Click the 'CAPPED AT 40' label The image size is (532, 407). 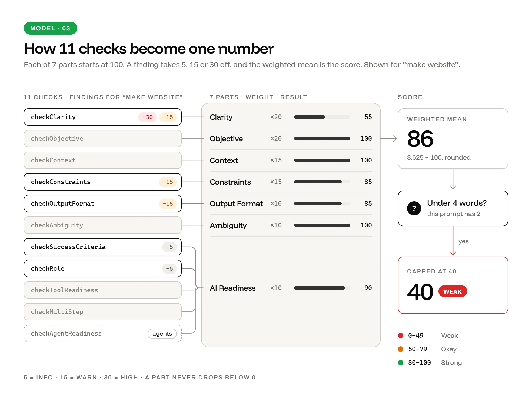click(x=432, y=271)
